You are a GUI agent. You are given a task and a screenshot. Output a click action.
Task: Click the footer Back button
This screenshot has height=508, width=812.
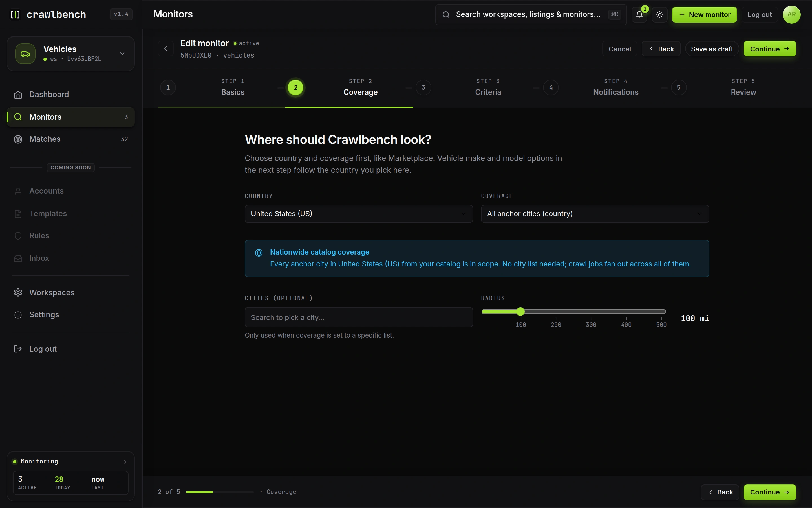(720, 492)
